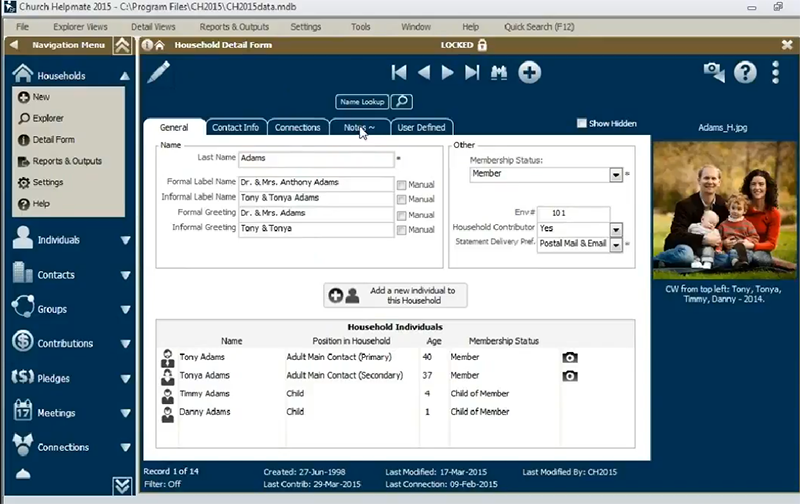Open Reports & Outputs menu

234,27
